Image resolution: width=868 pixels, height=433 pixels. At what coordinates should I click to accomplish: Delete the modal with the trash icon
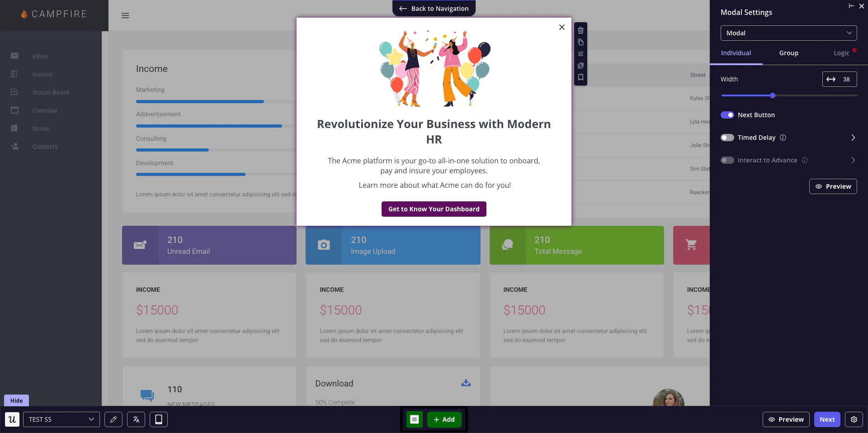[x=580, y=30]
